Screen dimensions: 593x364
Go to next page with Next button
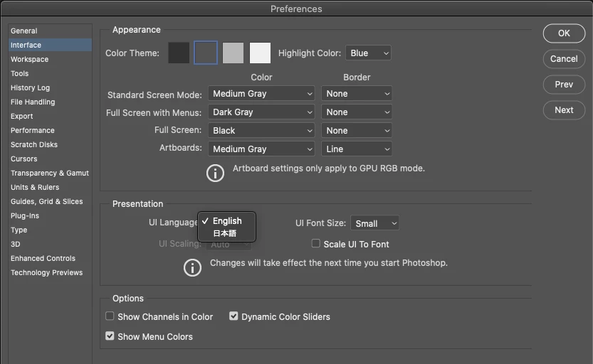click(x=564, y=110)
